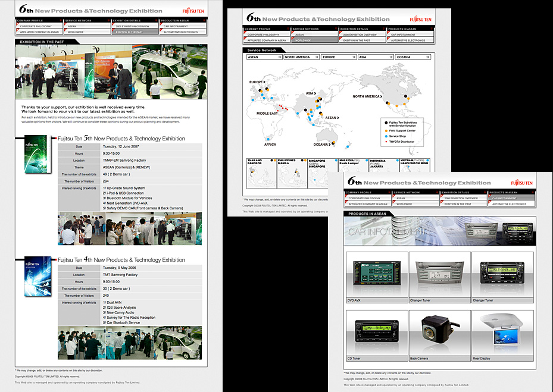Switch to the EUROPE region tab
The height and width of the screenshot is (392, 553).
338,57
